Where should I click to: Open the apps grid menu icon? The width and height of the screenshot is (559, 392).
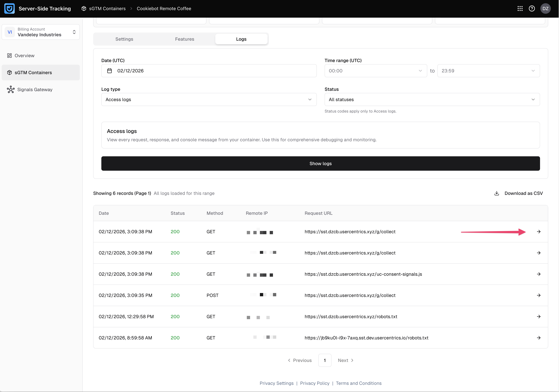(x=520, y=8)
